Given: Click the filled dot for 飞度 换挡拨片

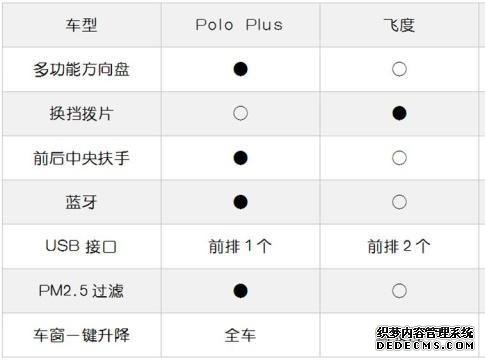Looking at the screenshot, I should [399, 113].
